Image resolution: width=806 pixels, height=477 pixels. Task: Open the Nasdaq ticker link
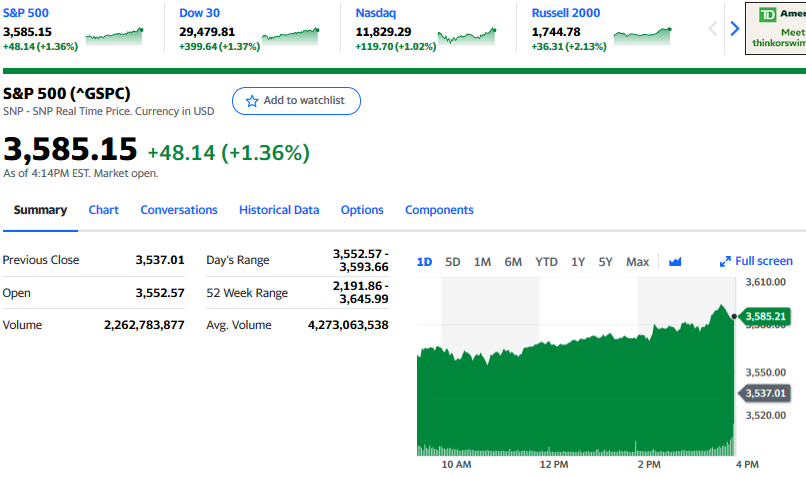(x=376, y=13)
